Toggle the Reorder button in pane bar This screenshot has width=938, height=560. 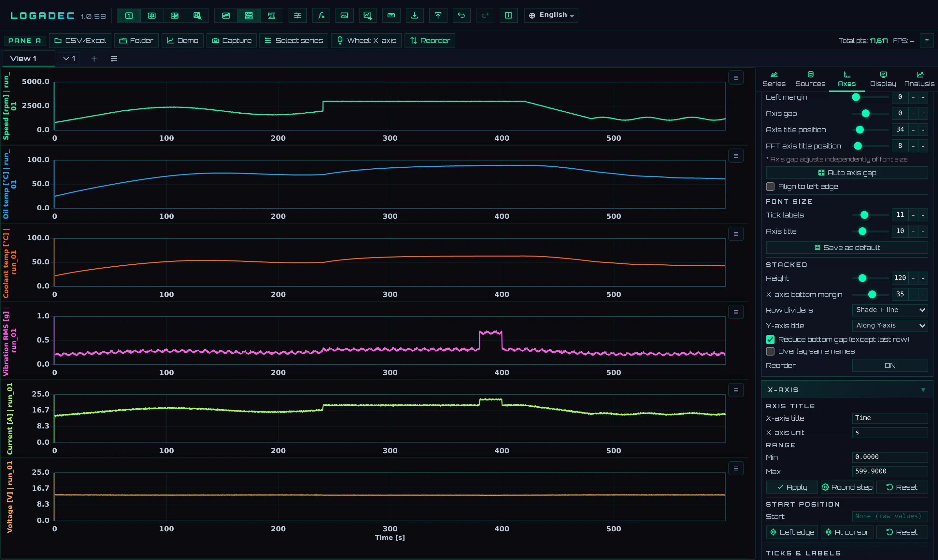(430, 40)
